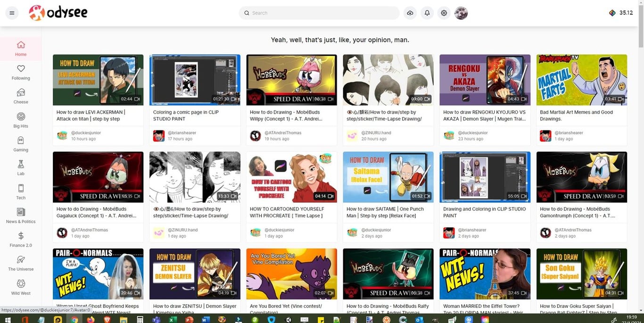Click channel avatar on Rengoku vs Akaza card
Viewport: 644px width, 323px height.
[x=449, y=136]
